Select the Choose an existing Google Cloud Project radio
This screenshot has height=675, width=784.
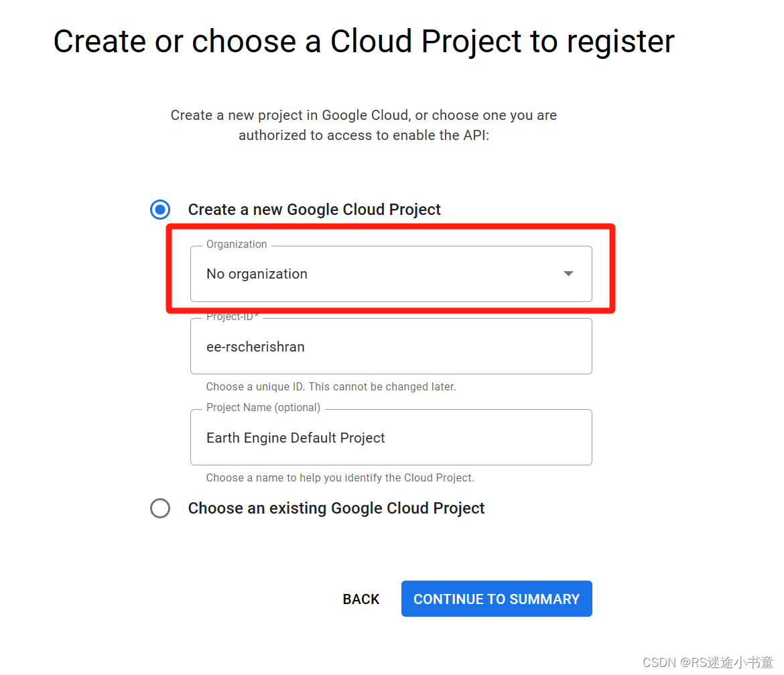pos(160,508)
